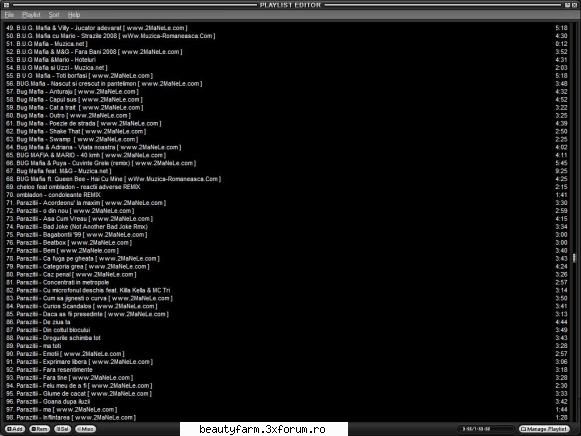
Task: Select track 58 Capul sus
Action: [286, 100]
